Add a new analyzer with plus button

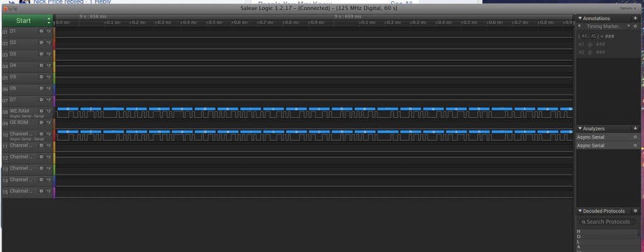635,129
